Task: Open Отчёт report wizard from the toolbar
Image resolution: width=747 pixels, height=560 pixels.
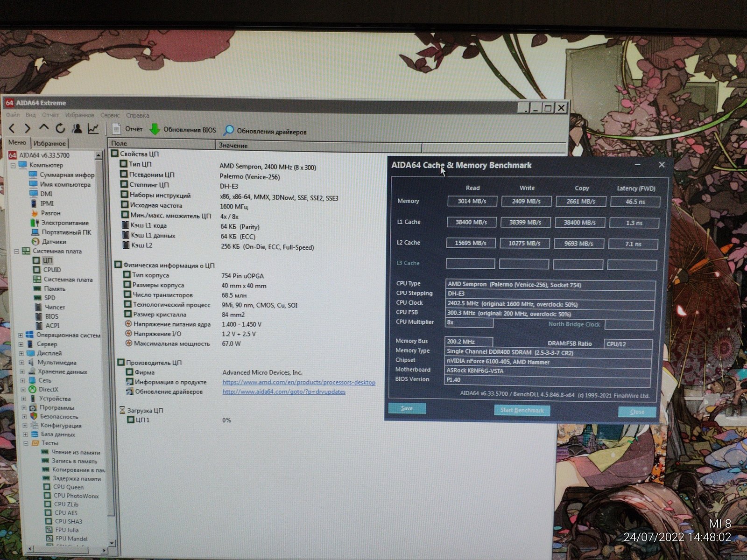Action: tap(127, 129)
